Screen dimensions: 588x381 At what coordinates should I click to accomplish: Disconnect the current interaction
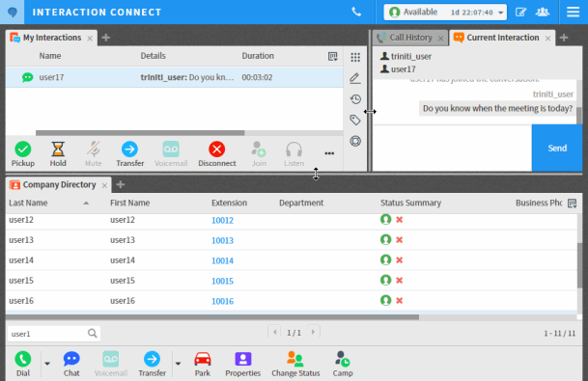click(x=216, y=153)
